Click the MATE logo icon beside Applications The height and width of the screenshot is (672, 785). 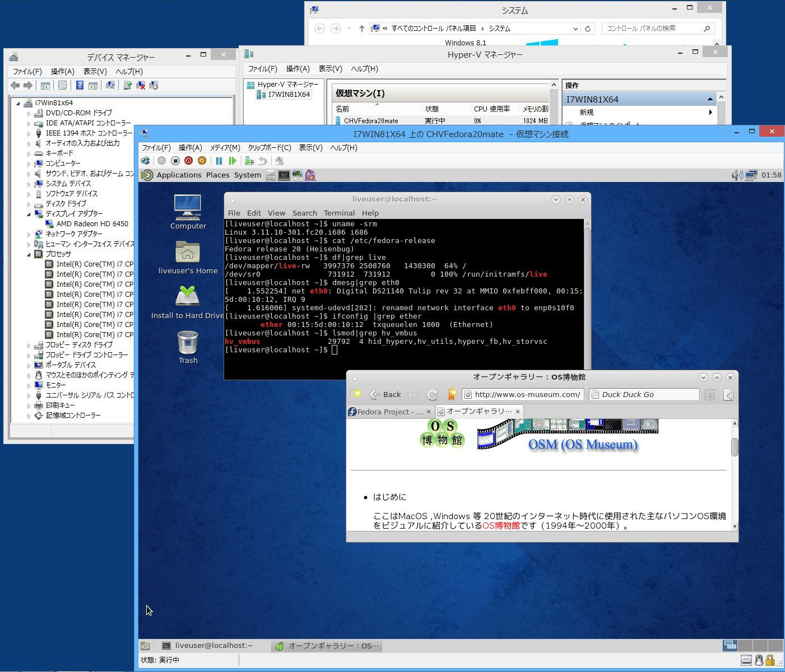[147, 175]
